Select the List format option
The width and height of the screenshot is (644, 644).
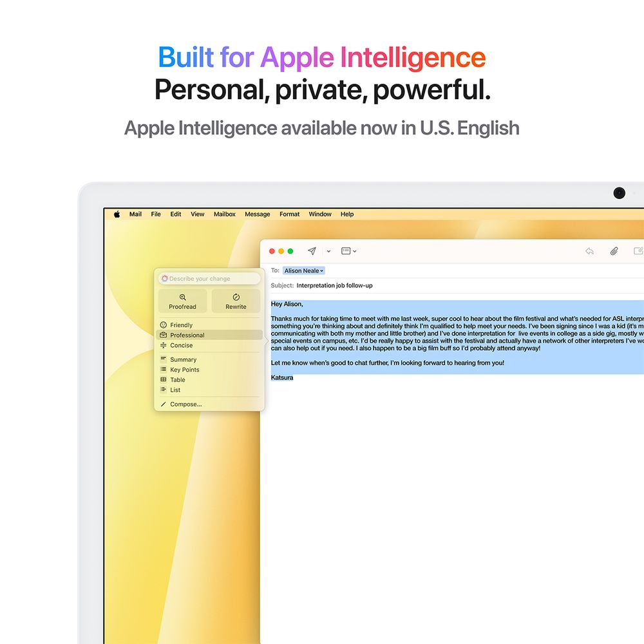click(175, 390)
